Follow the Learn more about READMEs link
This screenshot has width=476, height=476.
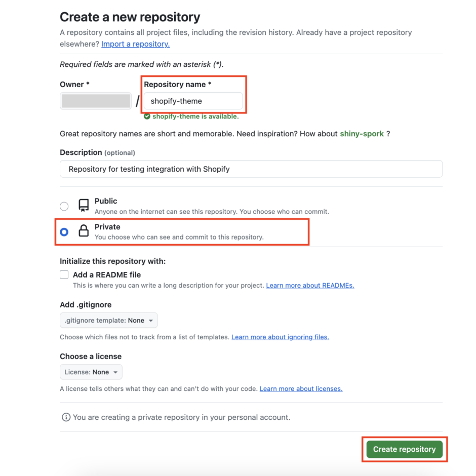click(x=309, y=285)
